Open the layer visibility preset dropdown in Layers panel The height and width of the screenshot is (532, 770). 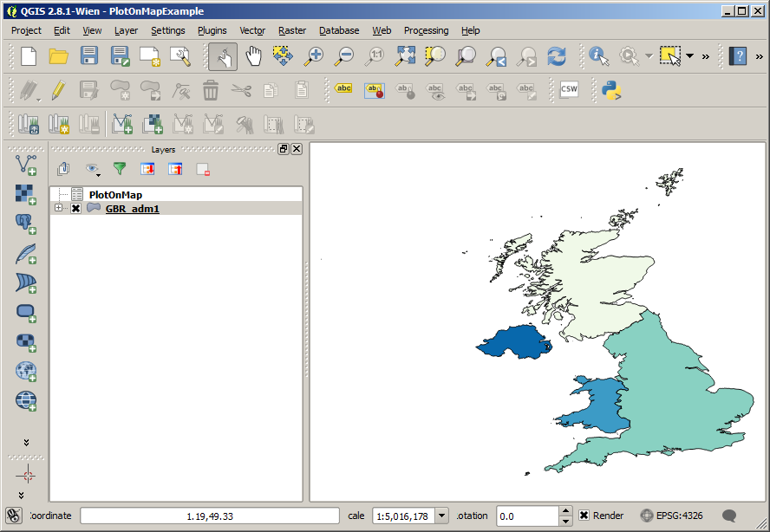92,169
